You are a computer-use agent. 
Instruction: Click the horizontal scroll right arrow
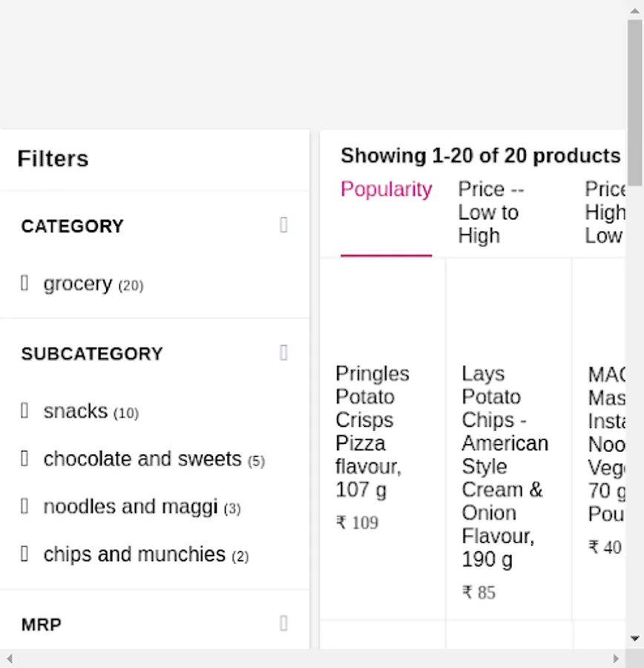615,658
